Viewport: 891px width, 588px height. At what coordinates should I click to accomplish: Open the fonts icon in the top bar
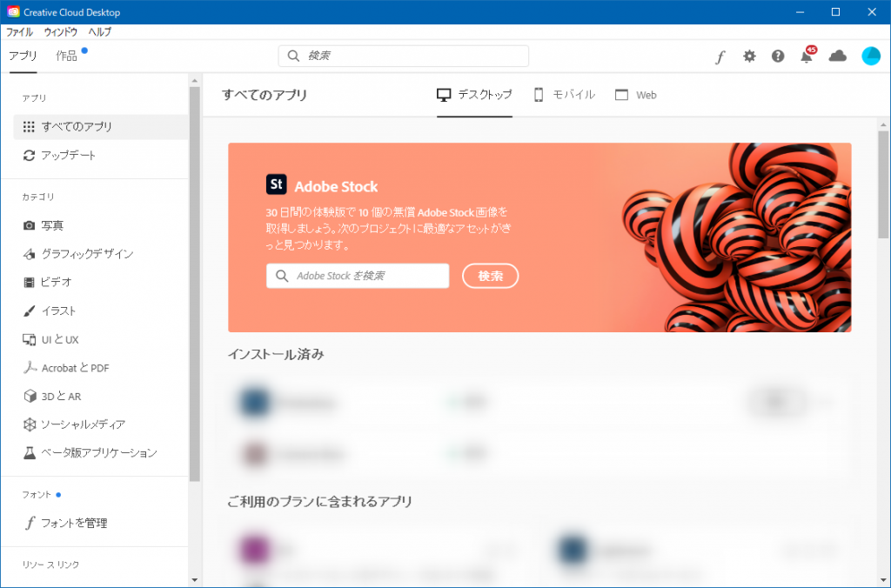720,57
